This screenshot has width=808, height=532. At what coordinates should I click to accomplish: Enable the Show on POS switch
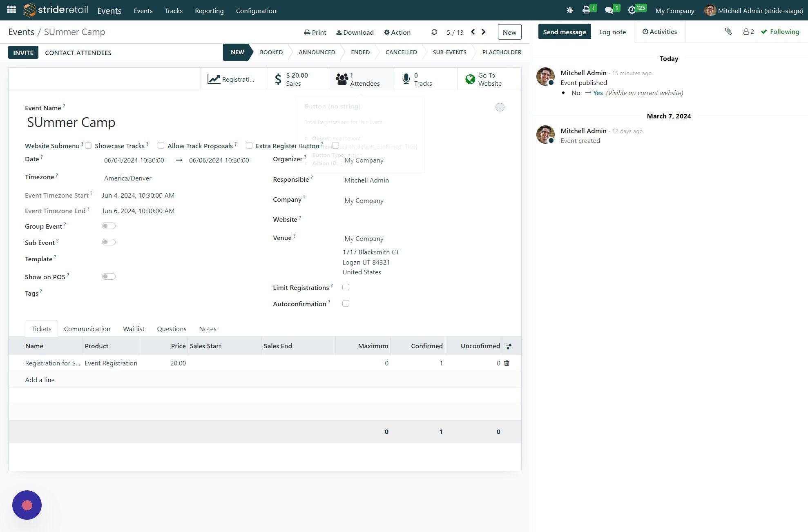tap(109, 276)
